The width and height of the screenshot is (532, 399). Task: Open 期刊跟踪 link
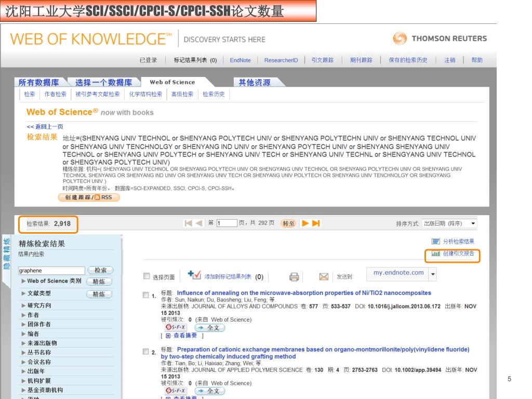coord(361,60)
